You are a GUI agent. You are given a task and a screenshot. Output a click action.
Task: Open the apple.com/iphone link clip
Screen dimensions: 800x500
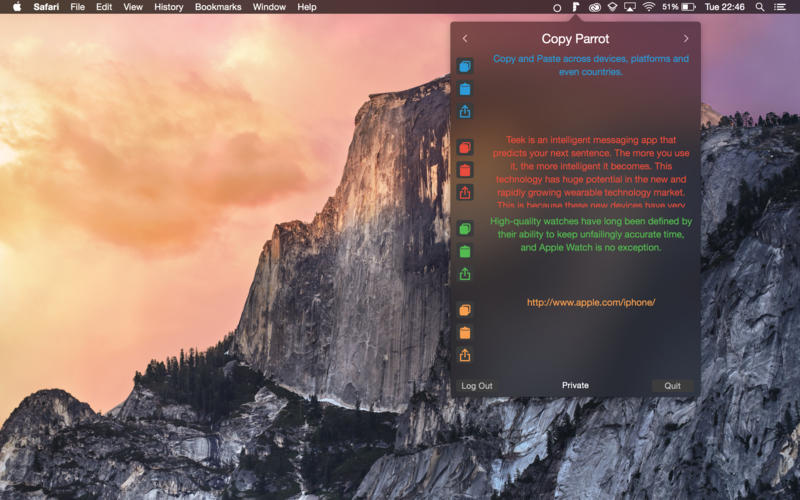(591, 303)
